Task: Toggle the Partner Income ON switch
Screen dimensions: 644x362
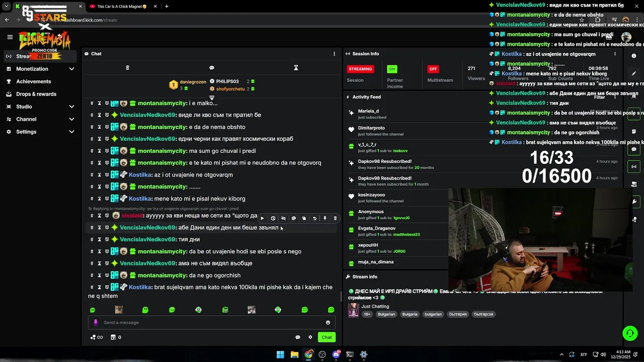Action: [392, 69]
